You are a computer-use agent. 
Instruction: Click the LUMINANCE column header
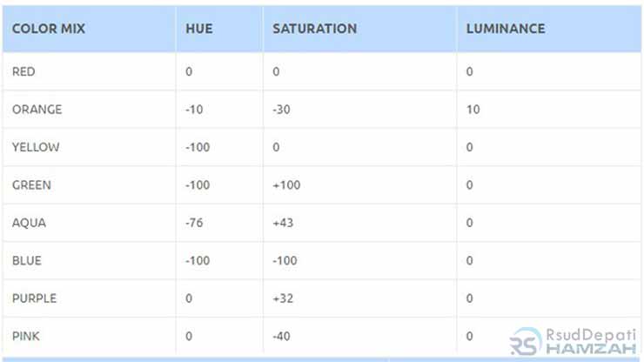tap(506, 29)
